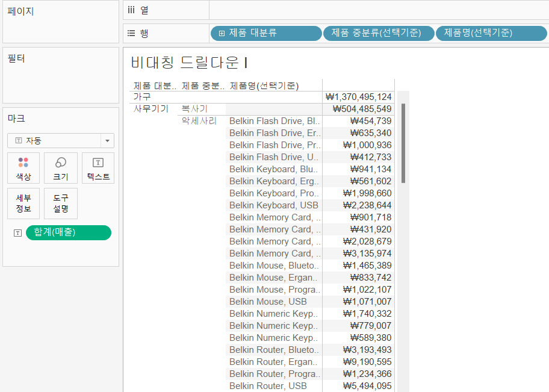Select the 제품 중분류(선택기준) pill
The height and width of the screenshot is (392, 549).
click(379, 33)
